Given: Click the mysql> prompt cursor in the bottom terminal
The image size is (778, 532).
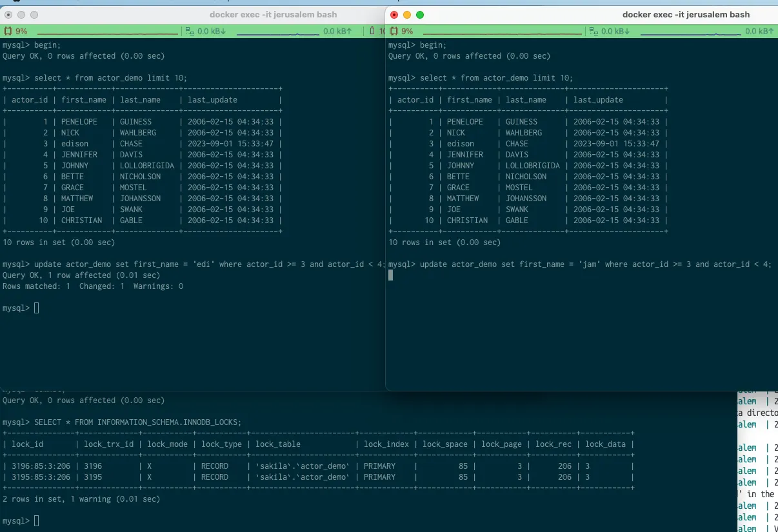Looking at the screenshot, I should click(37, 521).
